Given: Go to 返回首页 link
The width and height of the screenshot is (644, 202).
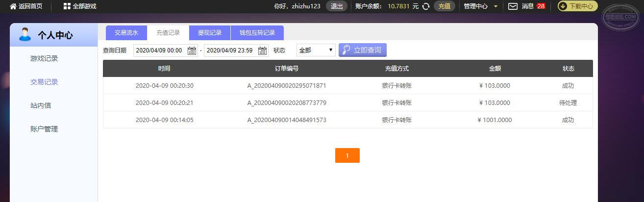Looking at the screenshot, I should click(30, 6).
